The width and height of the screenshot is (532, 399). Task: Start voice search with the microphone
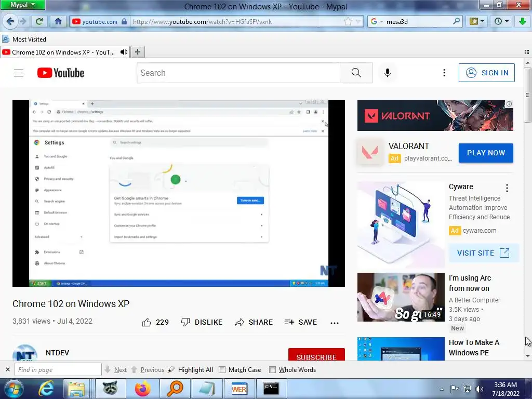pyautogui.click(x=388, y=73)
